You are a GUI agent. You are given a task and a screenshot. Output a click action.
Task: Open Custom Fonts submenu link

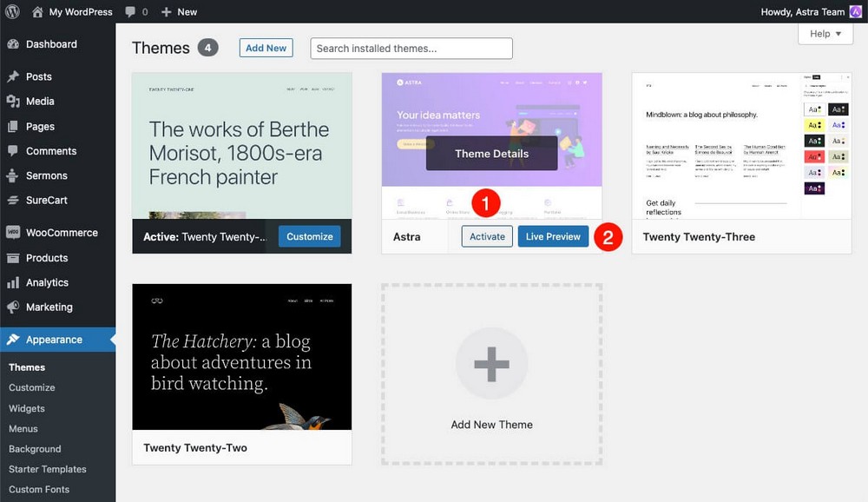pos(39,489)
